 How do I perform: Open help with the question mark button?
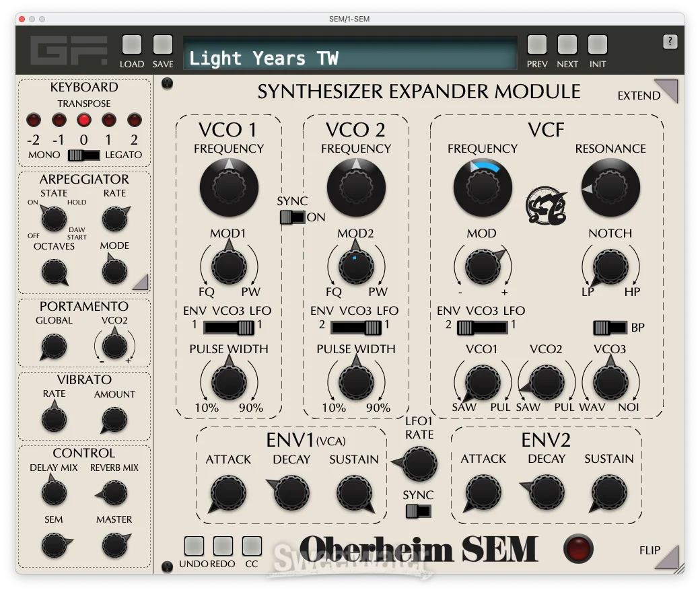click(x=670, y=42)
